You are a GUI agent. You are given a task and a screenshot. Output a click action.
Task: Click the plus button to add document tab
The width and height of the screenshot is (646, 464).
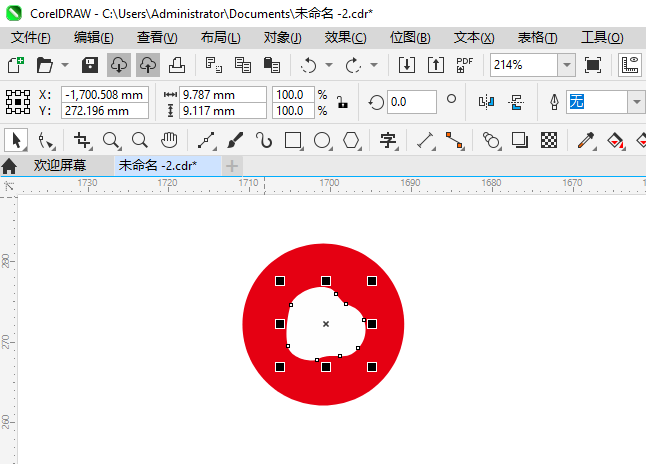(x=232, y=166)
